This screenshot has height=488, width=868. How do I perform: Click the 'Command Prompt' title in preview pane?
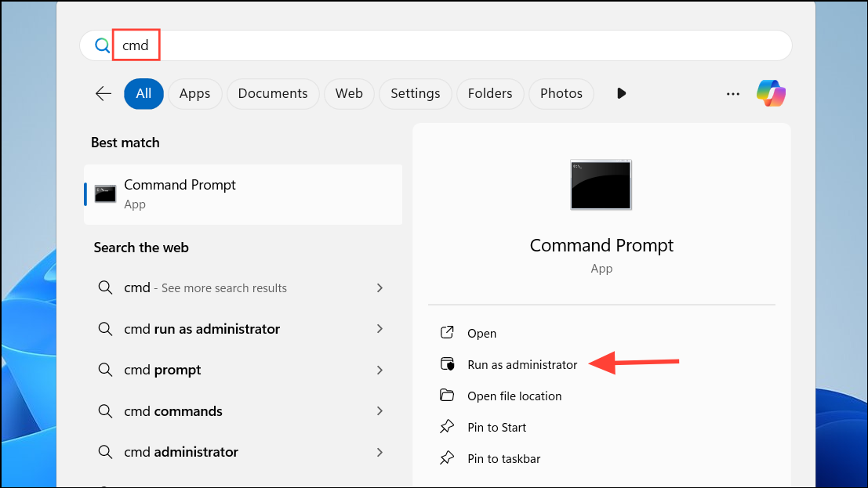click(601, 245)
